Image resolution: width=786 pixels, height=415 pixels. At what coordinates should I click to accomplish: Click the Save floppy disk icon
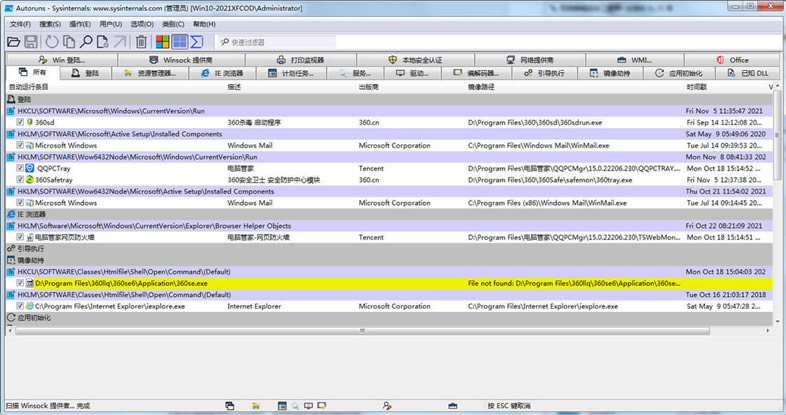point(30,42)
